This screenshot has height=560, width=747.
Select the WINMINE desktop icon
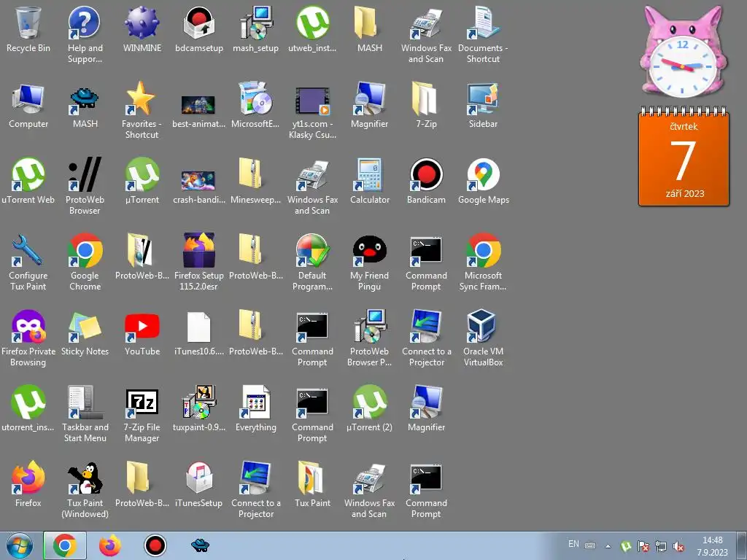coord(142,23)
